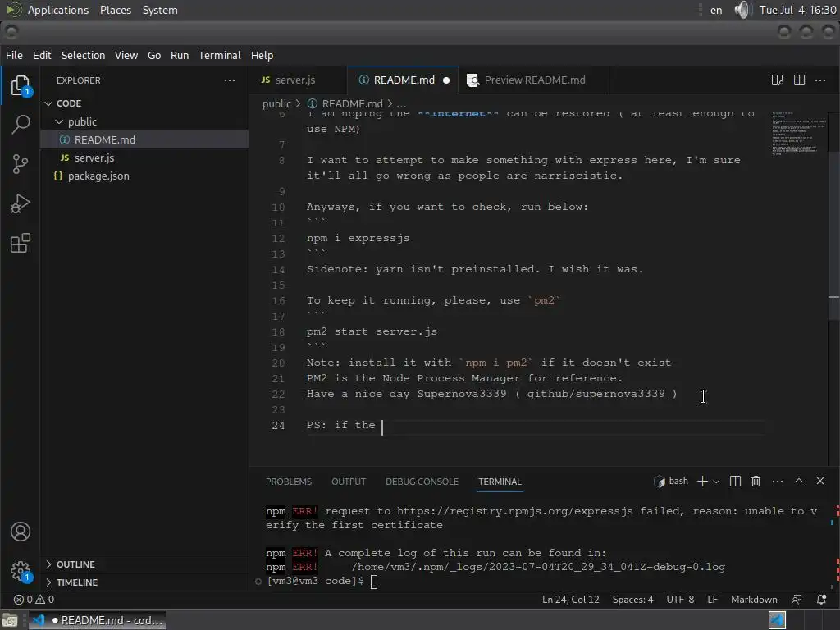Click the errors and warnings status indicator
The image size is (840, 630).
click(34, 600)
